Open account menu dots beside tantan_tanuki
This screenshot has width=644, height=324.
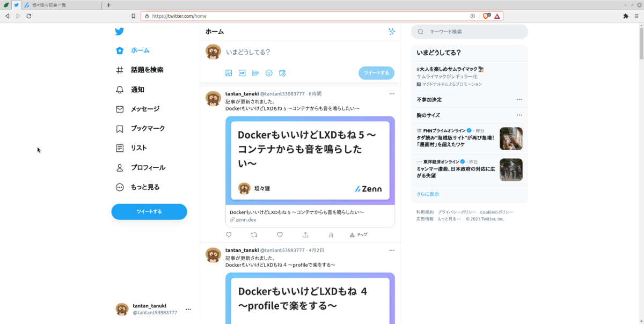pos(188,309)
